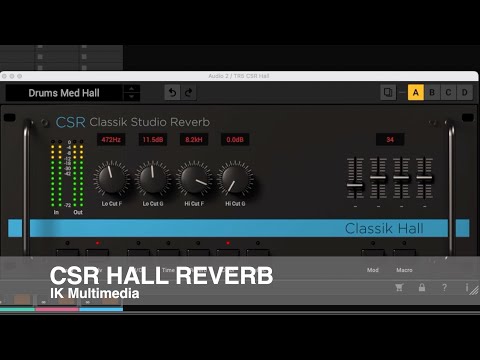The image size is (480, 360).
Task: Open the shopping cart store icon
Action: coord(399,287)
